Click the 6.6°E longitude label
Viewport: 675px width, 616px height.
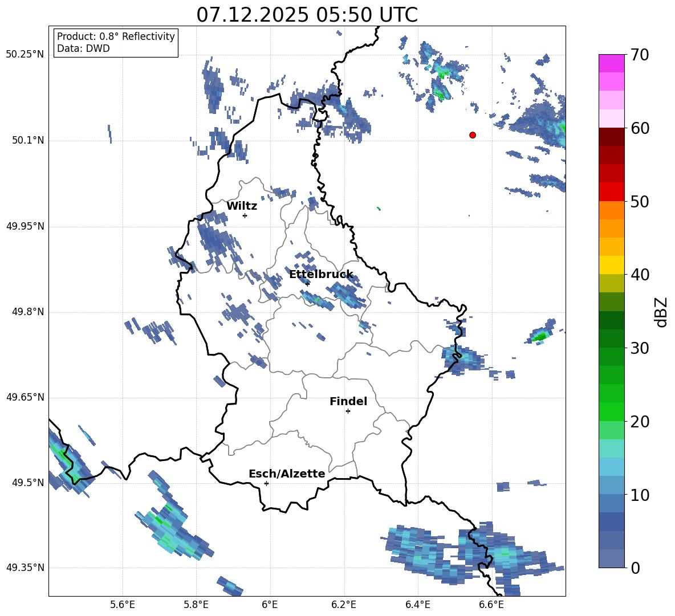pyautogui.click(x=491, y=605)
